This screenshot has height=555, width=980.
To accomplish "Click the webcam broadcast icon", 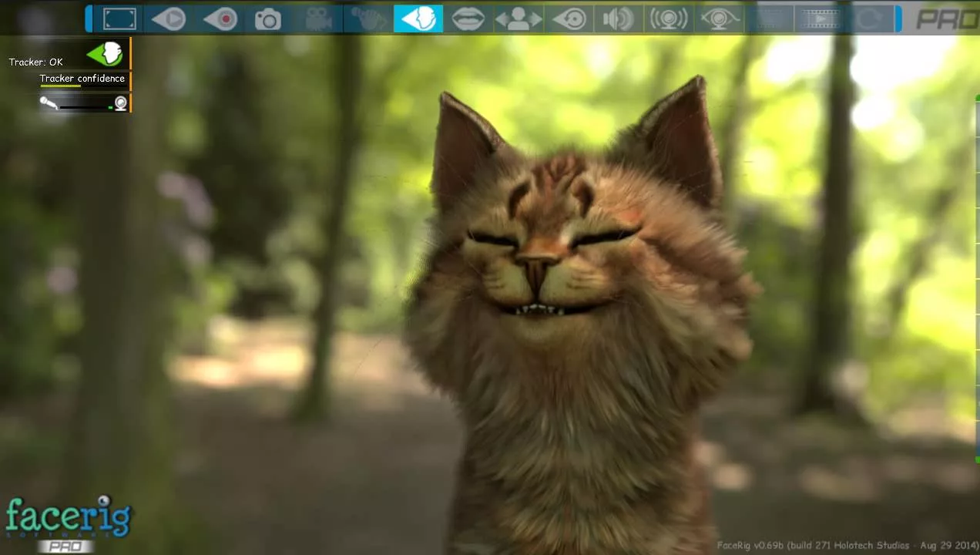I will pos(669,18).
